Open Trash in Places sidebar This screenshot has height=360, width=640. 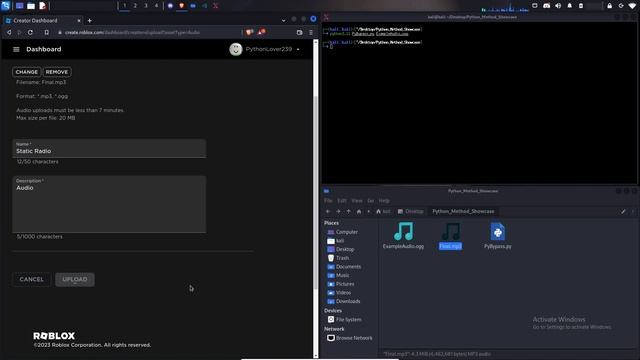point(342,258)
